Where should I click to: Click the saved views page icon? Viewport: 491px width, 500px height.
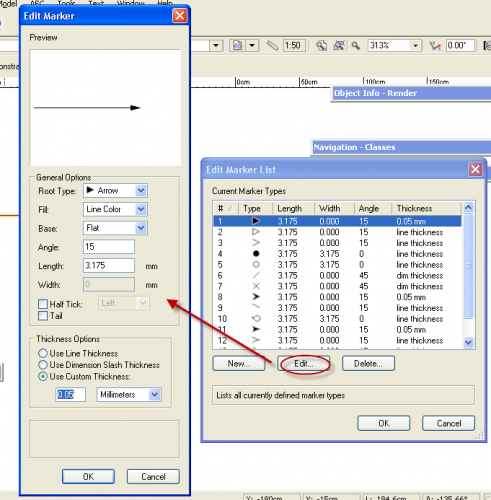(x=237, y=45)
